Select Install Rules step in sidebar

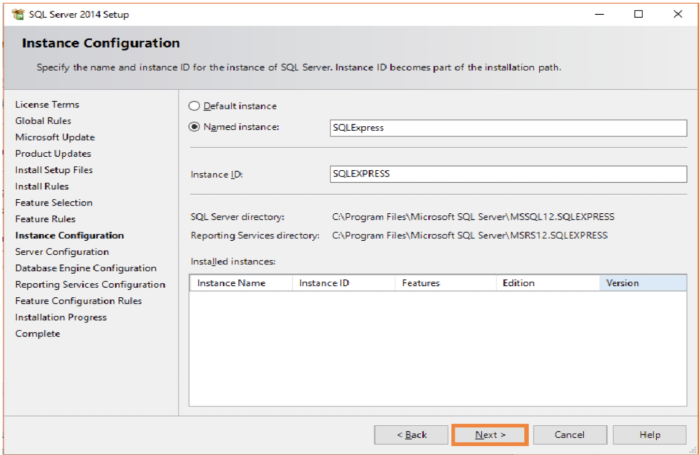click(x=42, y=186)
